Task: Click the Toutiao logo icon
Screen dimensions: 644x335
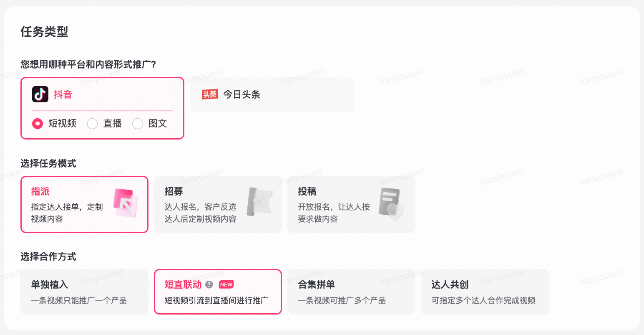Action: (x=209, y=94)
